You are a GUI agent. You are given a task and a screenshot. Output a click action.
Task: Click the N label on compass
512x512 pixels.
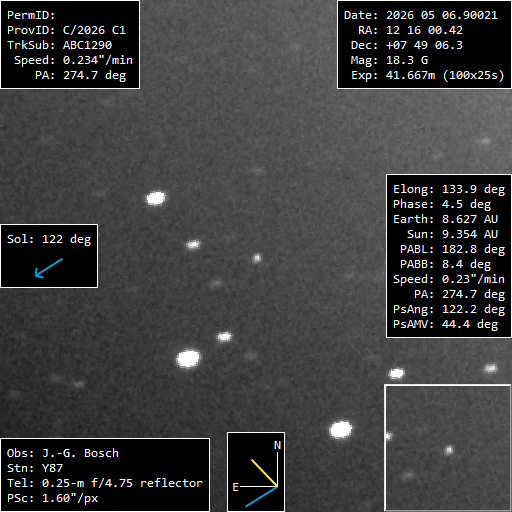pyautogui.click(x=277, y=445)
